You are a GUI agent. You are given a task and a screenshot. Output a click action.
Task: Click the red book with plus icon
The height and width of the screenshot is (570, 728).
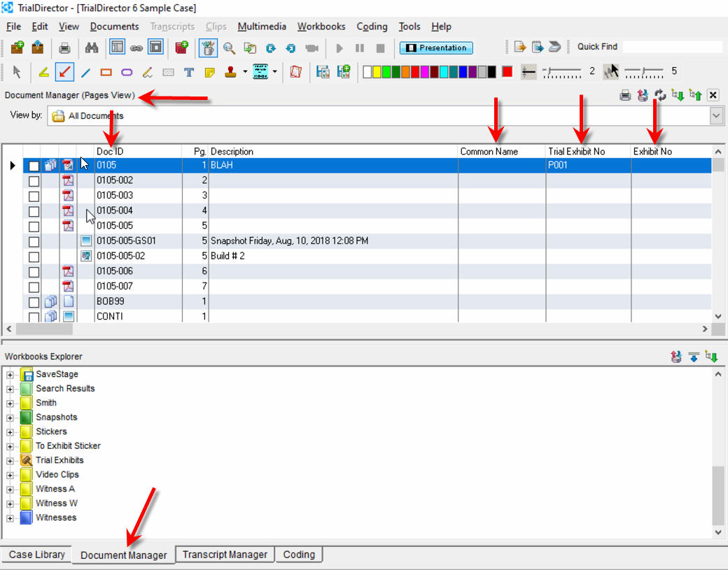pyautogui.click(x=181, y=48)
